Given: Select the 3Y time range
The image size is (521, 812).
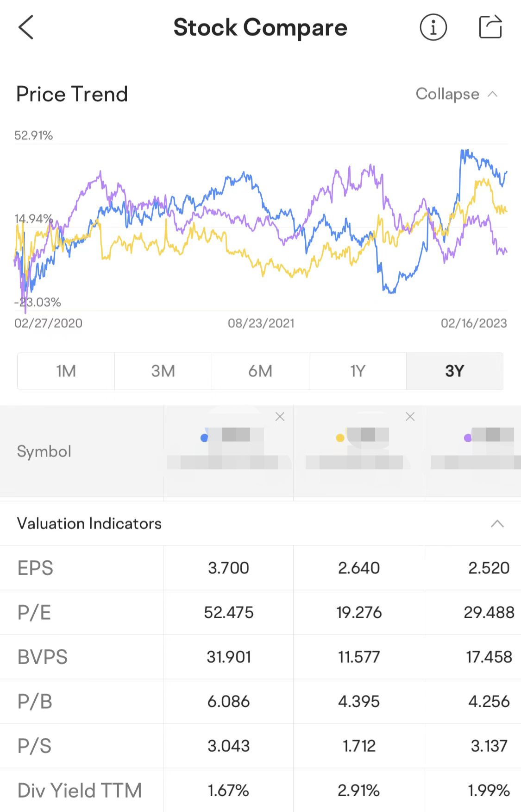Looking at the screenshot, I should pyautogui.click(x=454, y=371).
